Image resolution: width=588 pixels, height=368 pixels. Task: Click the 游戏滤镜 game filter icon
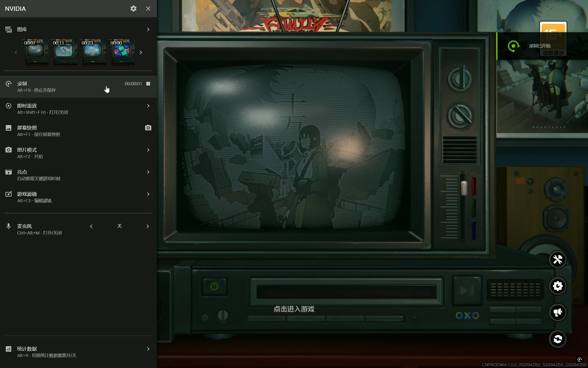coord(9,194)
